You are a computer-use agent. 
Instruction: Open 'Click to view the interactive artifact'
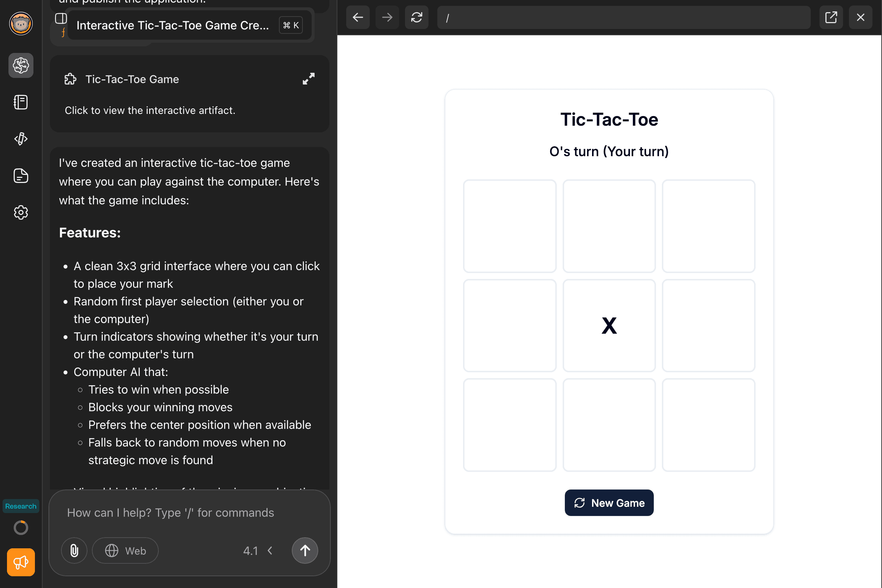[x=150, y=110]
